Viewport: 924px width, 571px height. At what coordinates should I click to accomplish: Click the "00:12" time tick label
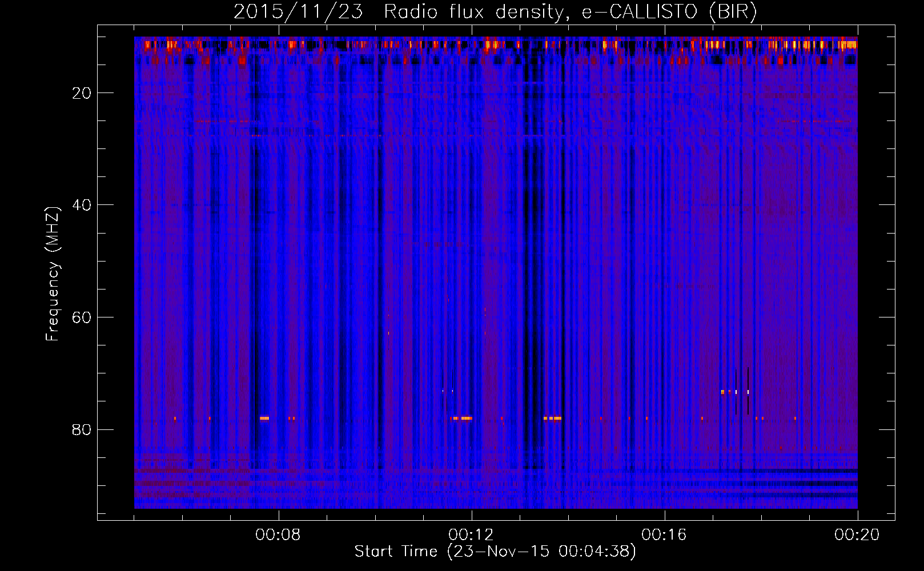coord(471,535)
